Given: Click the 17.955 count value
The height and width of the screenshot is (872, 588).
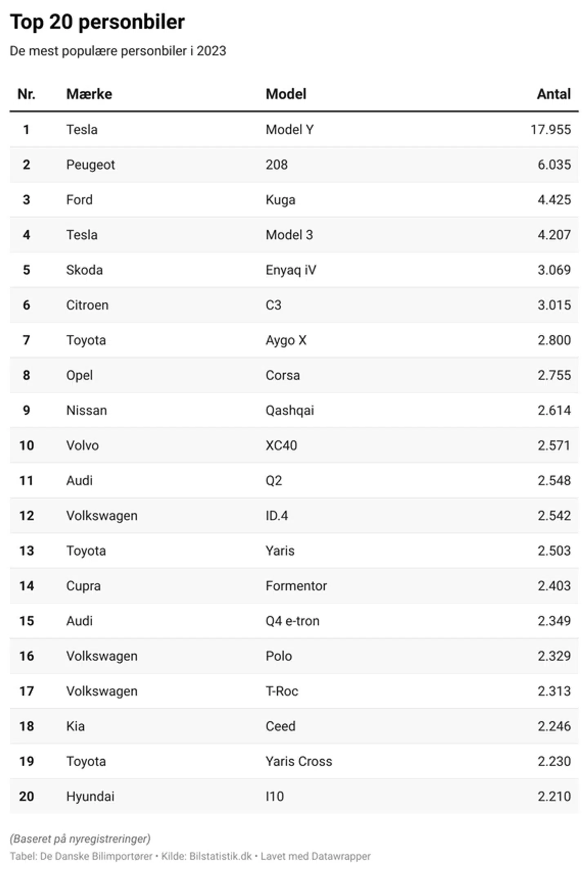Looking at the screenshot, I should point(550,129).
